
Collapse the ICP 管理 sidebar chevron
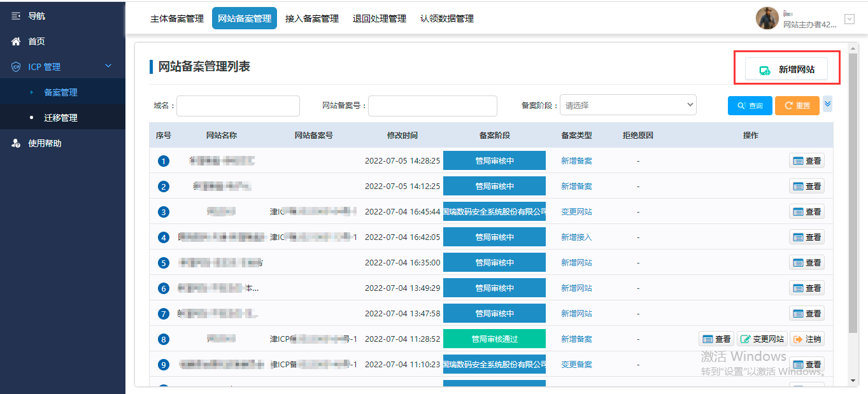click(x=108, y=66)
